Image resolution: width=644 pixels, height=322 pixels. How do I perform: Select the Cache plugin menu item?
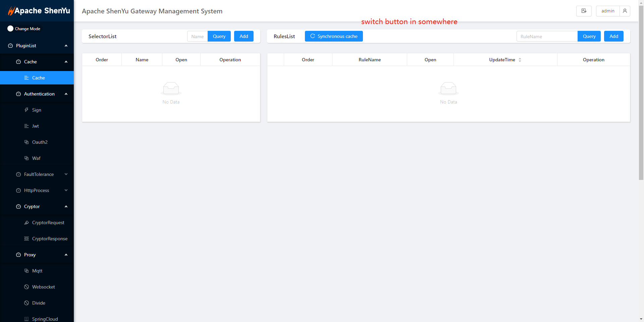[x=37, y=78]
